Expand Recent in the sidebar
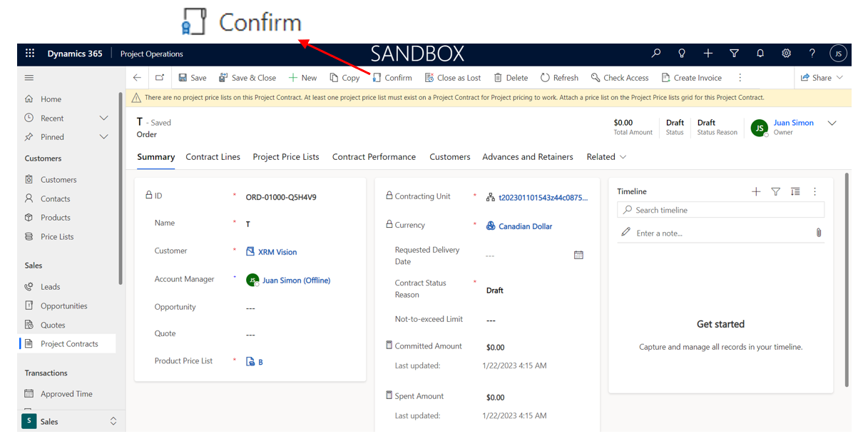Screen dimensions: 868x444 click(x=103, y=118)
